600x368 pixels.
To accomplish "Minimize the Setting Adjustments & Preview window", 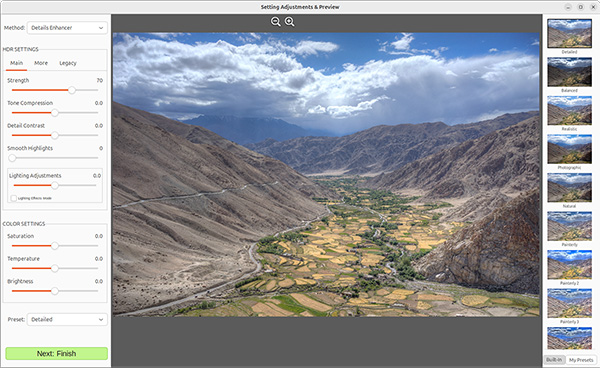I will click(x=568, y=7).
